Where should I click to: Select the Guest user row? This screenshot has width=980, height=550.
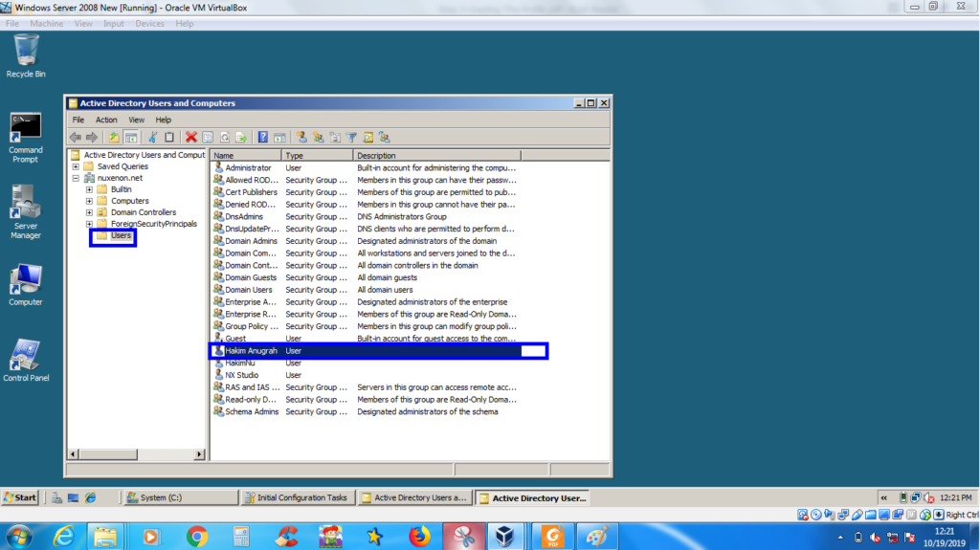367,339
